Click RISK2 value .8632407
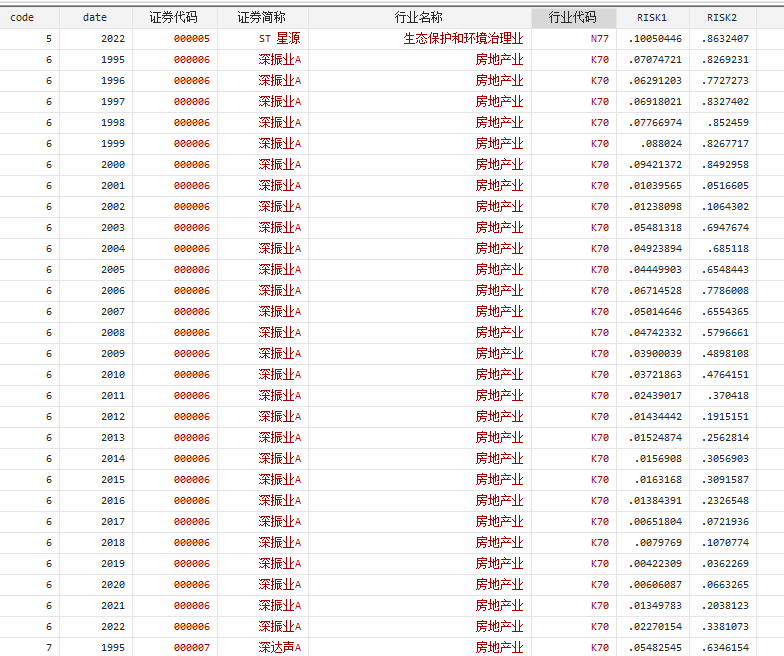This screenshot has width=784, height=656. (727, 38)
